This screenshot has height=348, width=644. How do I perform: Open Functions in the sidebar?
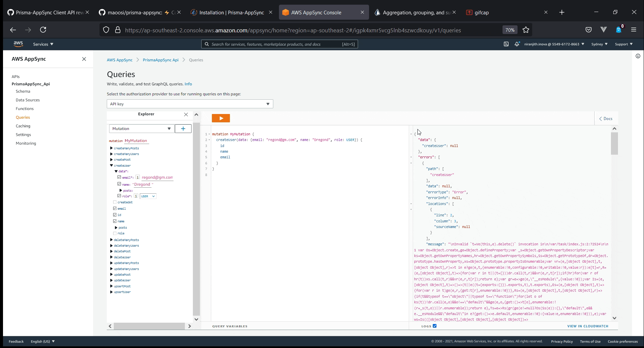(x=25, y=109)
